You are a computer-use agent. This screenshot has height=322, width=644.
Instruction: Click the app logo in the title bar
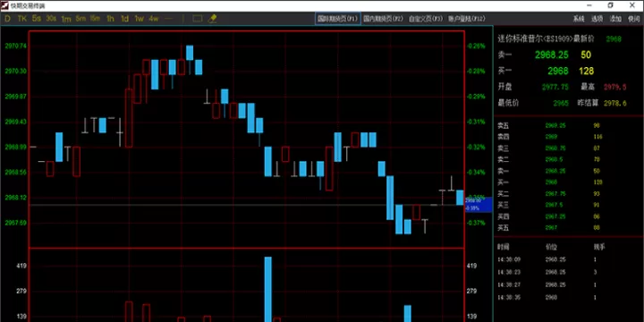pos(4,5)
